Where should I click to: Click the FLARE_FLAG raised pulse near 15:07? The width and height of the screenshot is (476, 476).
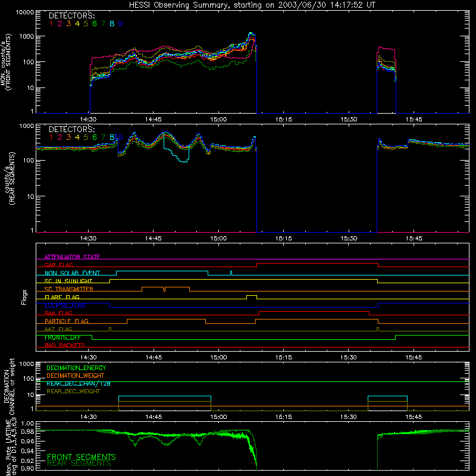click(x=252, y=297)
